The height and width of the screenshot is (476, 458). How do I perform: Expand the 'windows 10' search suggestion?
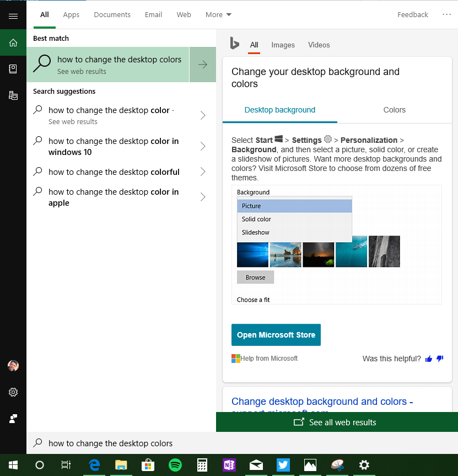click(202, 146)
